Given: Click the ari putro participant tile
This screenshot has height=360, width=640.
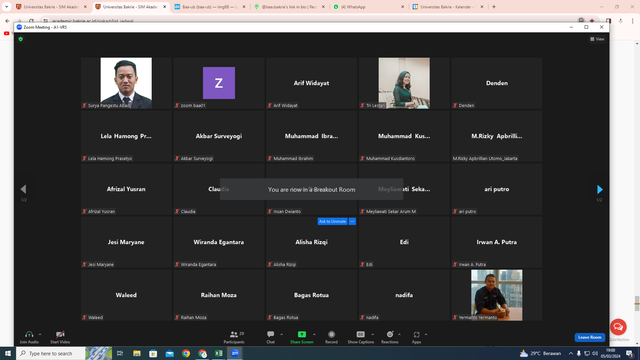Looking at the screenshot, I should point(497,189).
